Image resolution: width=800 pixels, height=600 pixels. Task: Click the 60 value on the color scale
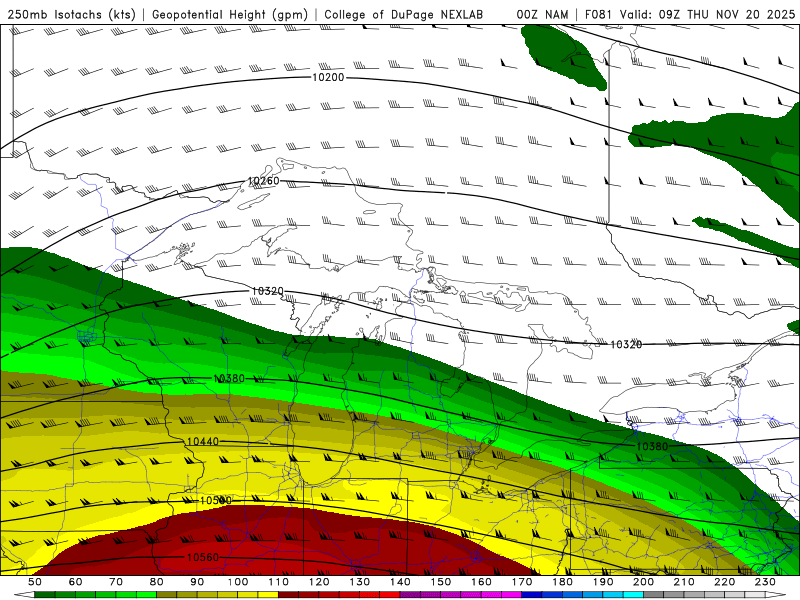tap(75, 582)
